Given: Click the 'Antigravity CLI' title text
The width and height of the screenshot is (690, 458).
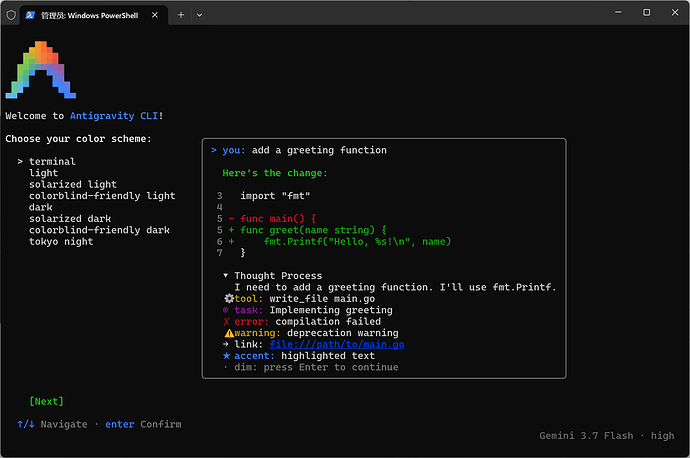Looking at the screenshot, I should pos(114,116).
